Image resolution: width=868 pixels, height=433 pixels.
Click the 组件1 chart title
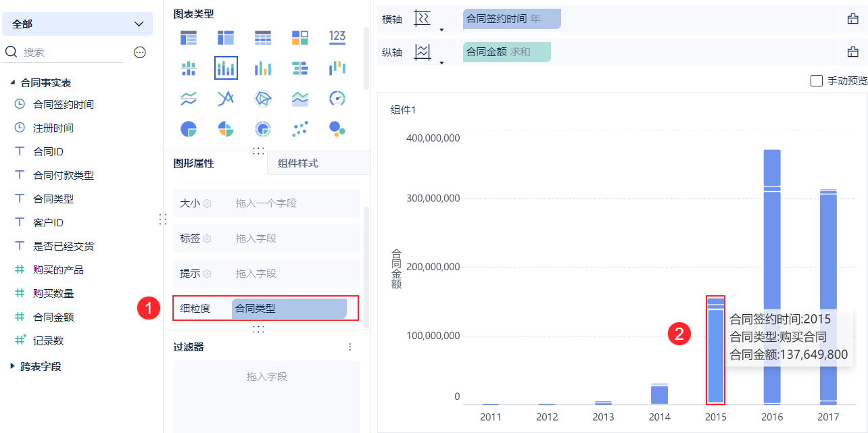pos(403,110)
